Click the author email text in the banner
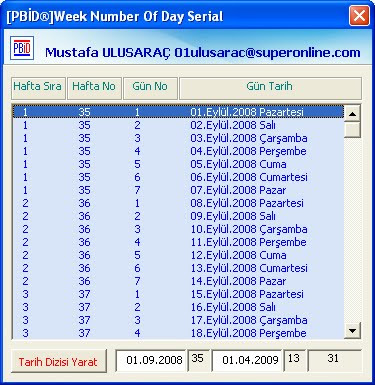Viewport: 375px width, 385px height. (x=267, y=53)
